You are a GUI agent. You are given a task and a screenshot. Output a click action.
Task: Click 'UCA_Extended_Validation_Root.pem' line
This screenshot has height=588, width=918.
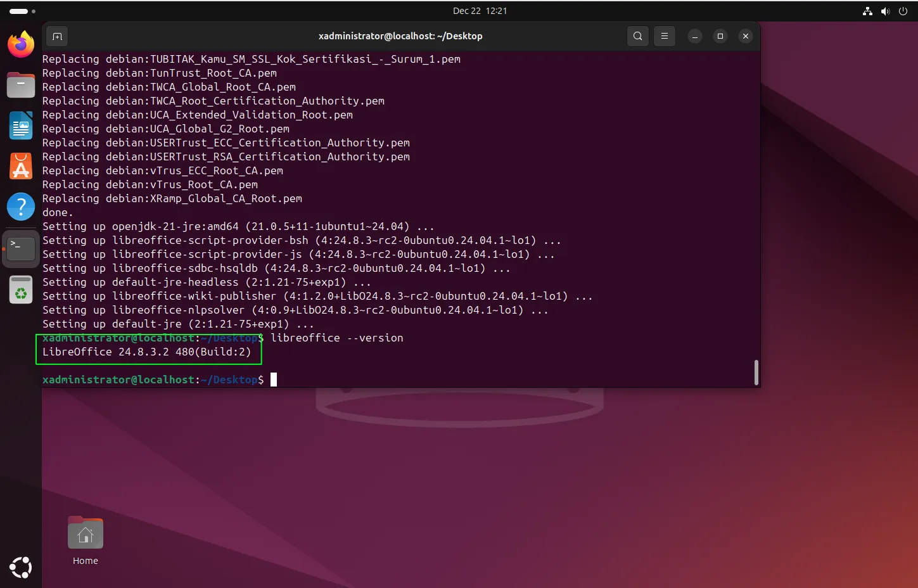pyautogui.click(x=198, y=115)
